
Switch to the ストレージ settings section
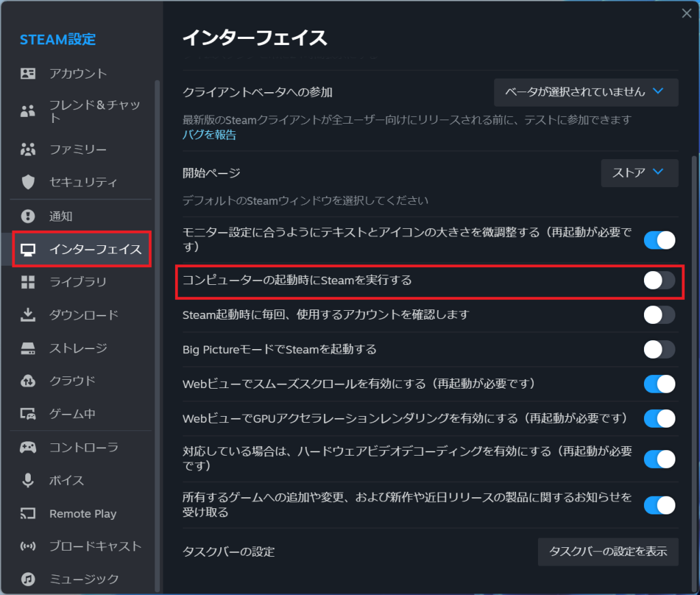coord(78,348)
